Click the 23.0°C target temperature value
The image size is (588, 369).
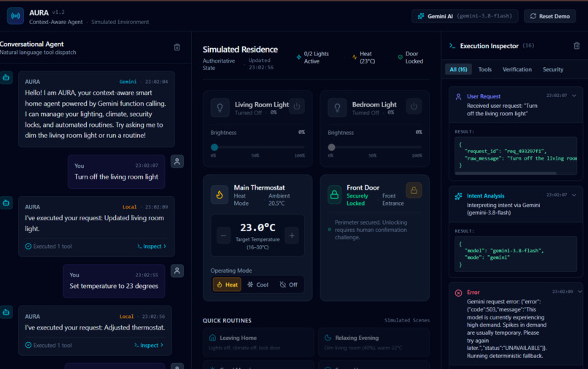click(258, 228)
